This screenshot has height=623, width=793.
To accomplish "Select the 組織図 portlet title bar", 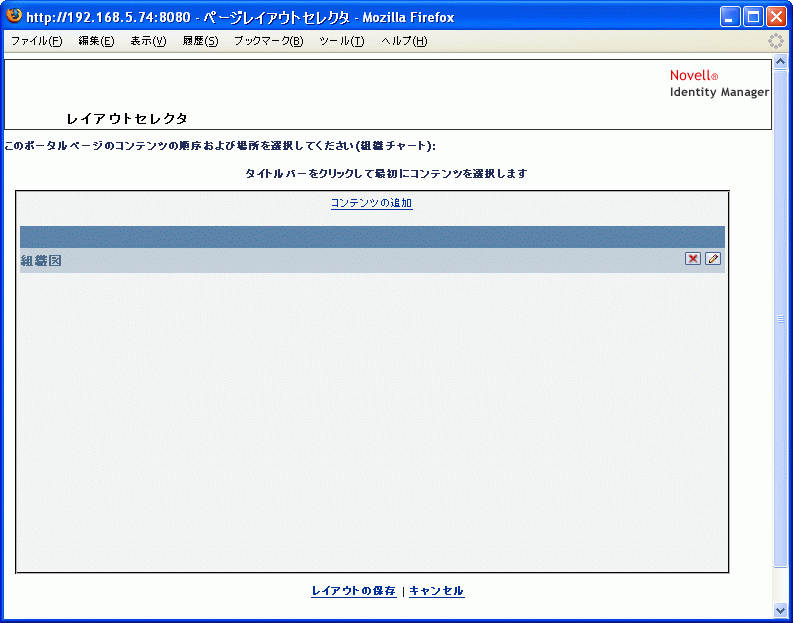I will [372, 260].
